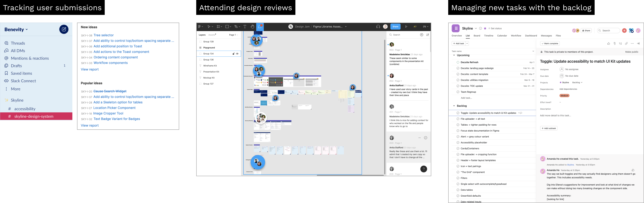Select the Text tool in Figma toolbar

pyautogui.click(x=245, y=27)
